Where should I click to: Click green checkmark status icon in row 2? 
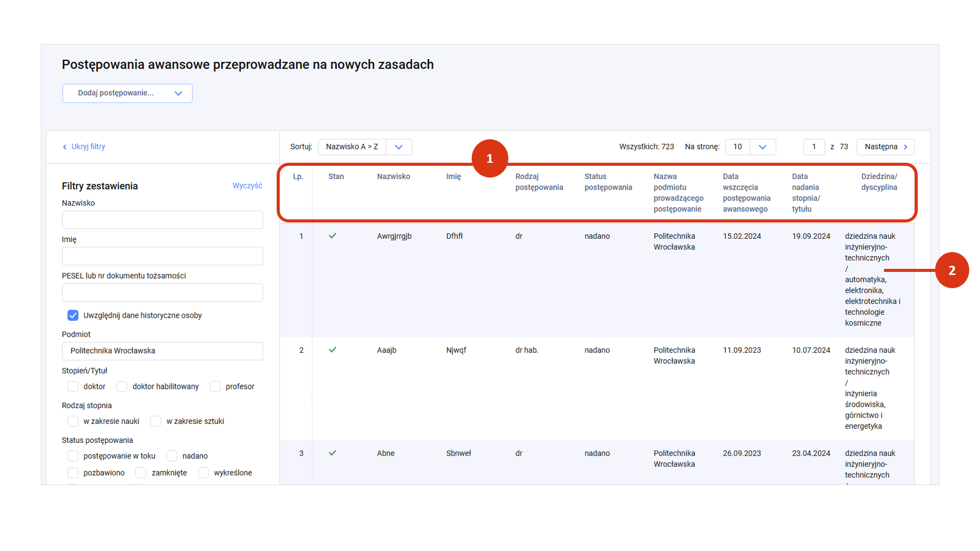(x=332, y=350)
